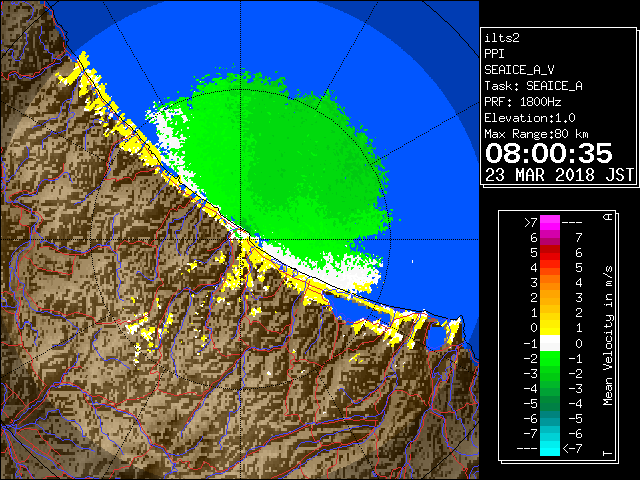Click the 'Elevation:1.0' text
The image size is (640, 480).
(x=530, y=118)
